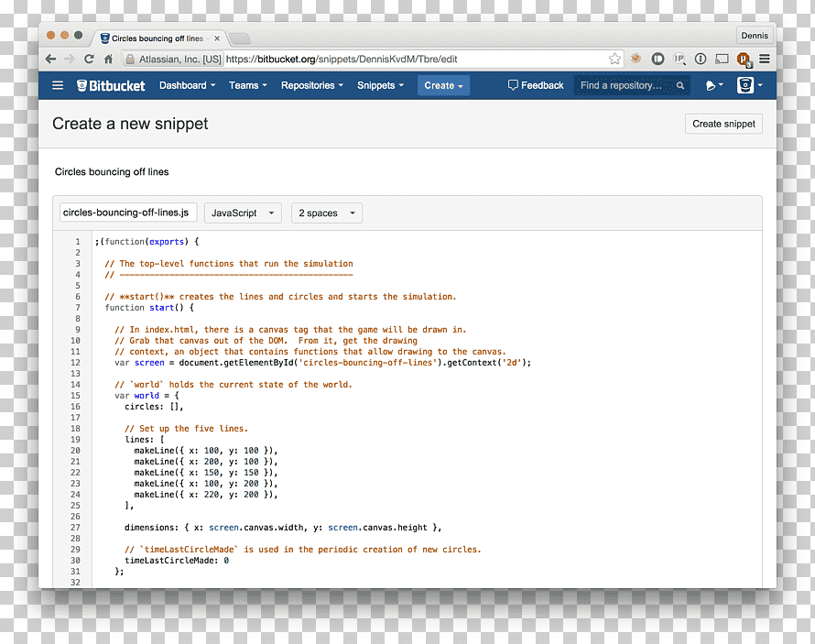Click the browser back arrow
The height and width of the screenshot is (644, 815).
coord(50,59)
